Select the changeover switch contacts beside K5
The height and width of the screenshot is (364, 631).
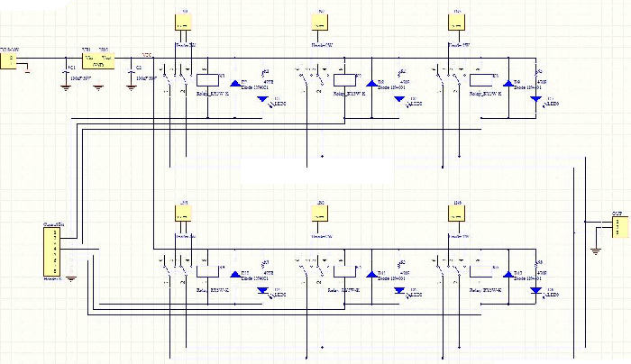[x=314, y=268]
